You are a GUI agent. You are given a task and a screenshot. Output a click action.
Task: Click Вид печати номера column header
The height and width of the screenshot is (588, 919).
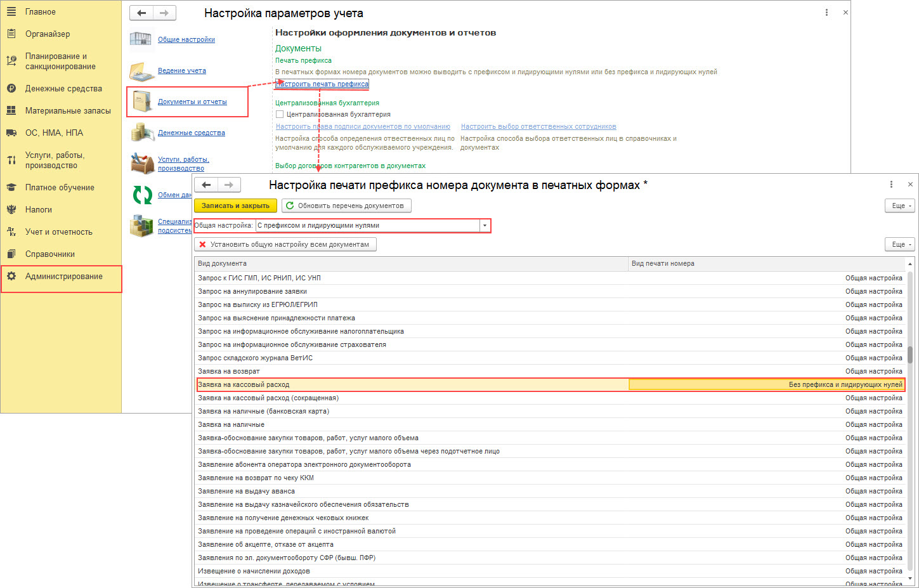767,263
